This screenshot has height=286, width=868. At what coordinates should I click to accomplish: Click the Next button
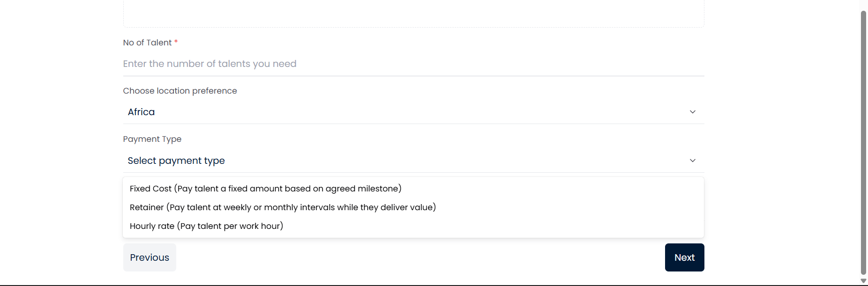tap(684, 257)
